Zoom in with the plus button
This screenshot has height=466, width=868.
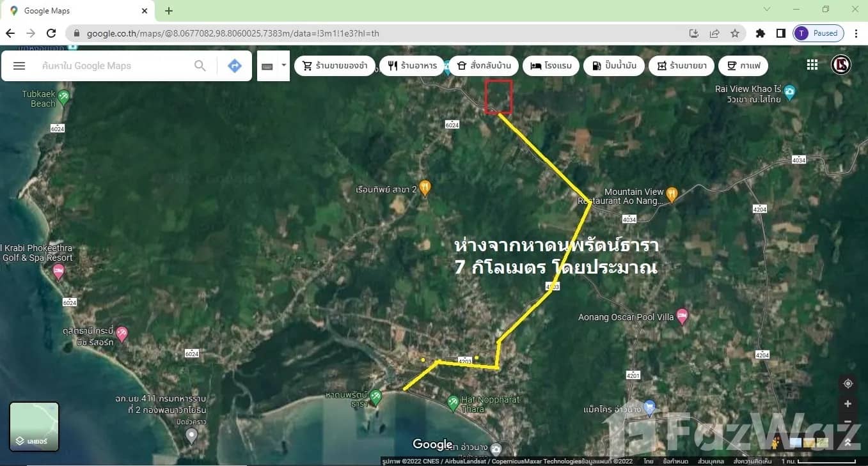coord(848,404)
